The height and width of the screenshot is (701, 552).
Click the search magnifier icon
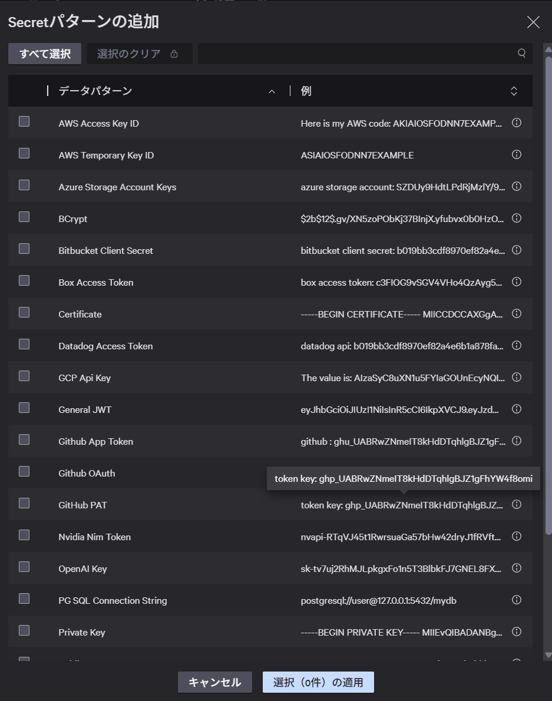tap(521, 53)
